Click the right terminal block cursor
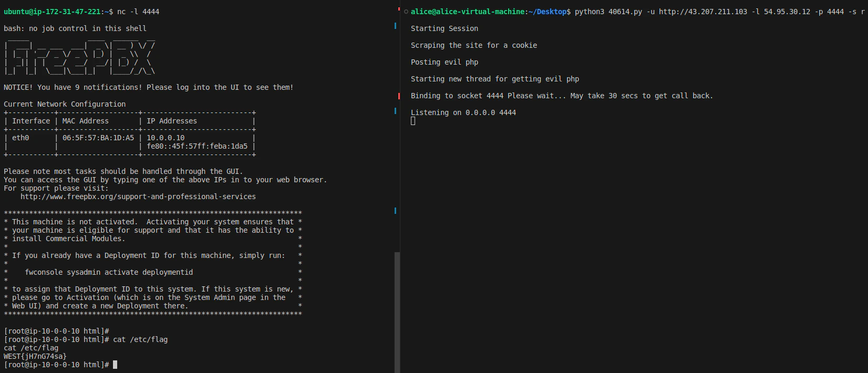This screenshot has width=868, height=373. pyautogui.click(x=413, y=121)
